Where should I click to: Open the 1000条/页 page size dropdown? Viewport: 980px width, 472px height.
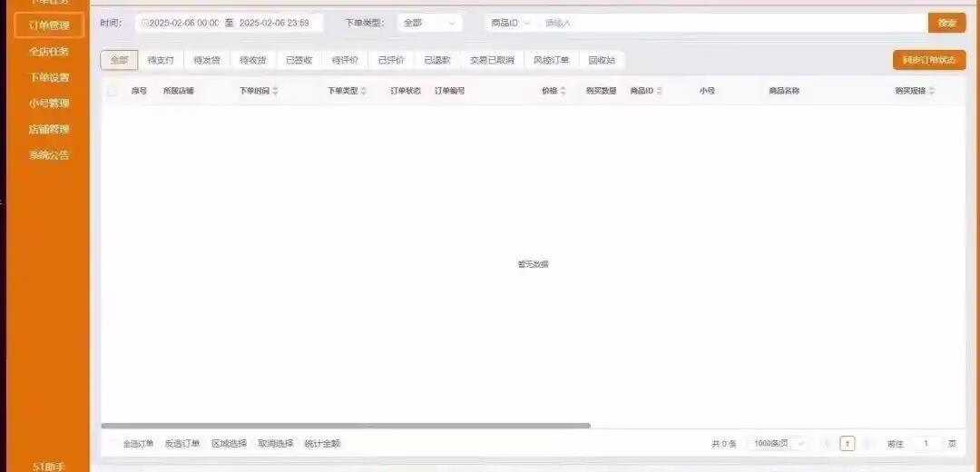[x=778, y=444]
